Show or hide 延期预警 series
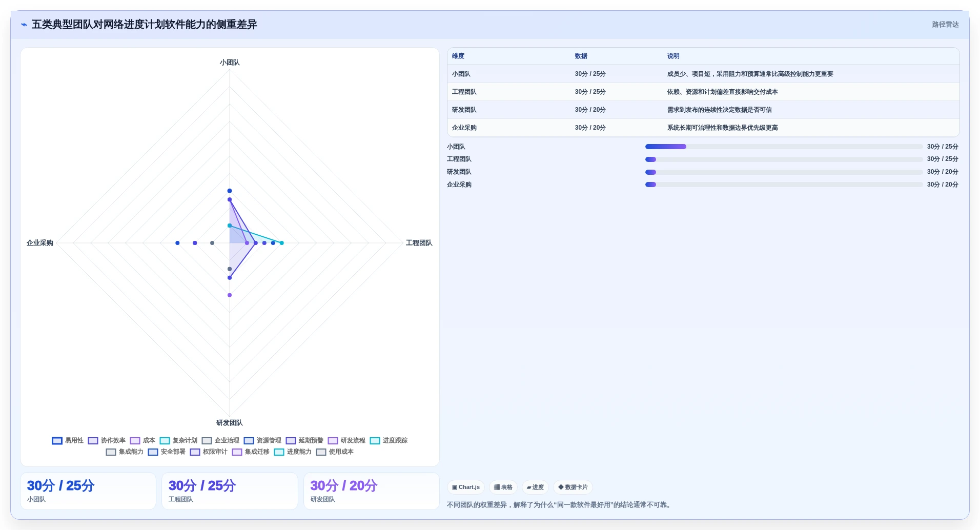The image size is (980, 530). (304, 440)
